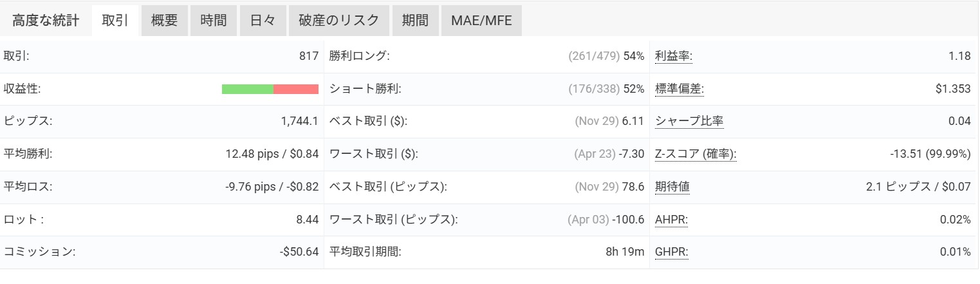Click the red part of profitability bar
Screen dimensions: 980x284
coord(296,89)
